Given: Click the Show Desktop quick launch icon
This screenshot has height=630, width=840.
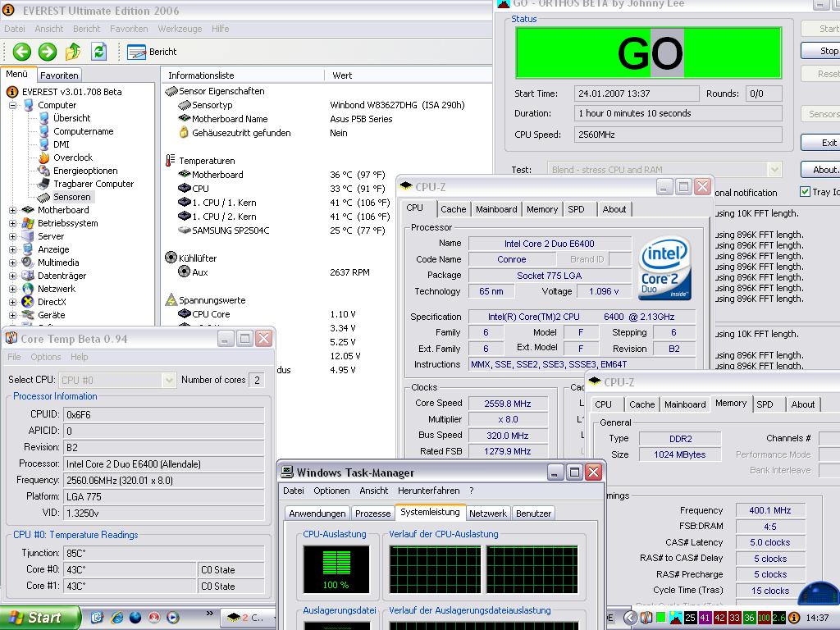Looking at the screenshot, I should click(x=97, y=618).
